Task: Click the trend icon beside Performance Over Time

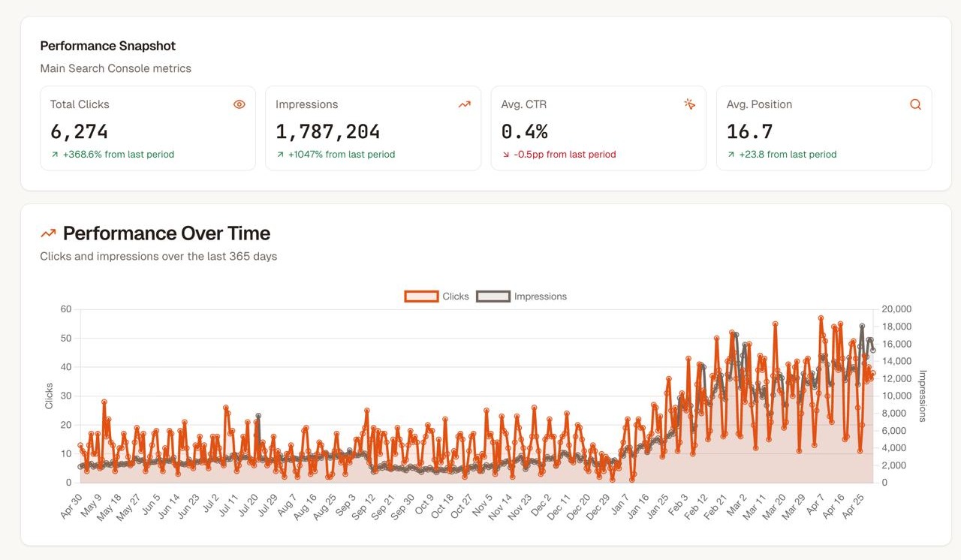Action: click(48, 233)
